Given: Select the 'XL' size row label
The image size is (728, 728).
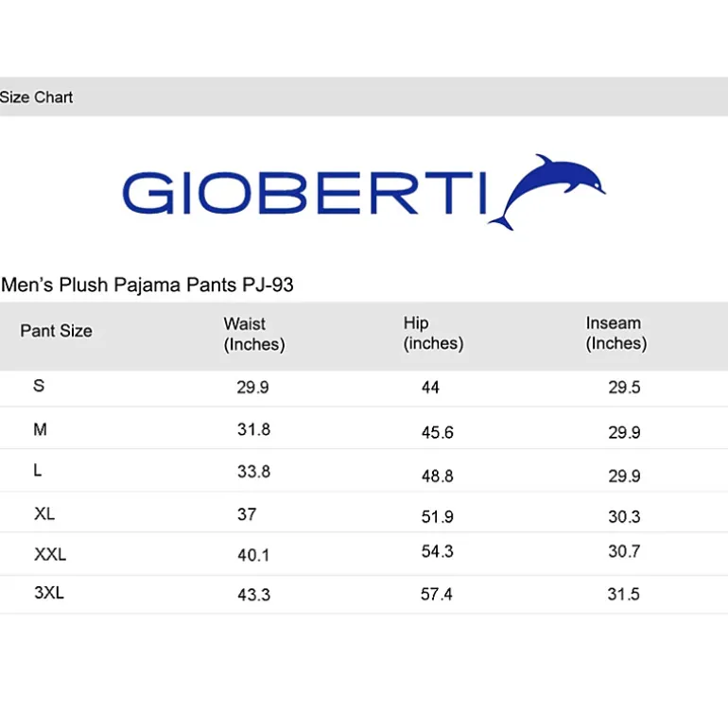Looking at the screenshot, I should pyautogui.click(x=44, y=513).
